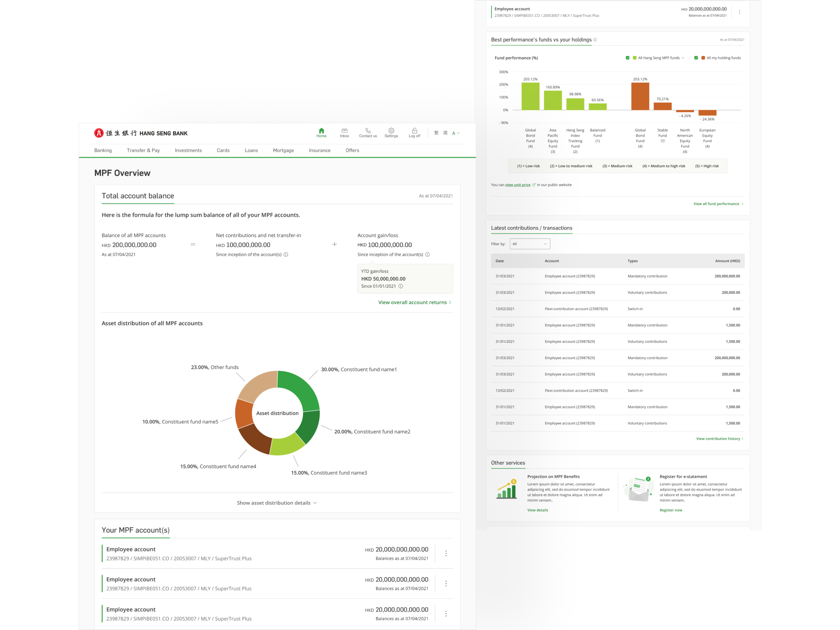The image size is (840, 630).
Task: Click the Home icon in header
Action: 321,131
